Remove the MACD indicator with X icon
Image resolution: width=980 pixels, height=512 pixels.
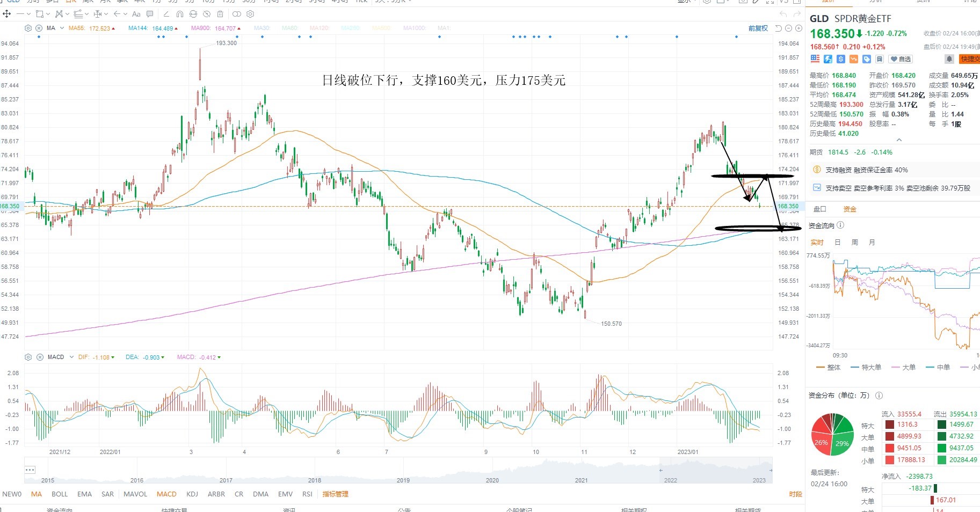pyautogui.click(x=40, y=357)
